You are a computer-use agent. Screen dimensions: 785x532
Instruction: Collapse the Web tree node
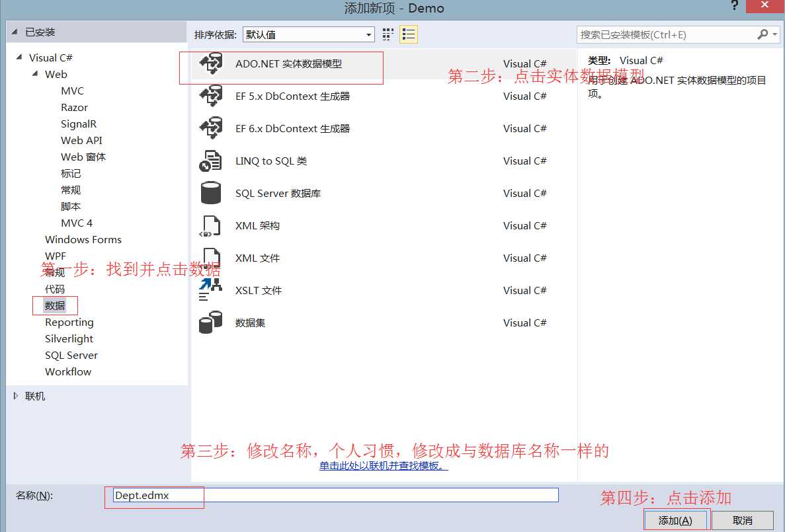pos(35,74)
